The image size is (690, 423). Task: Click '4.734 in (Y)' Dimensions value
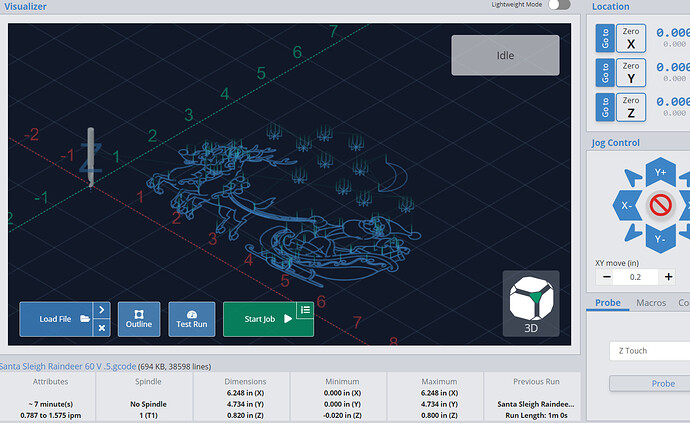click(245, 404)
